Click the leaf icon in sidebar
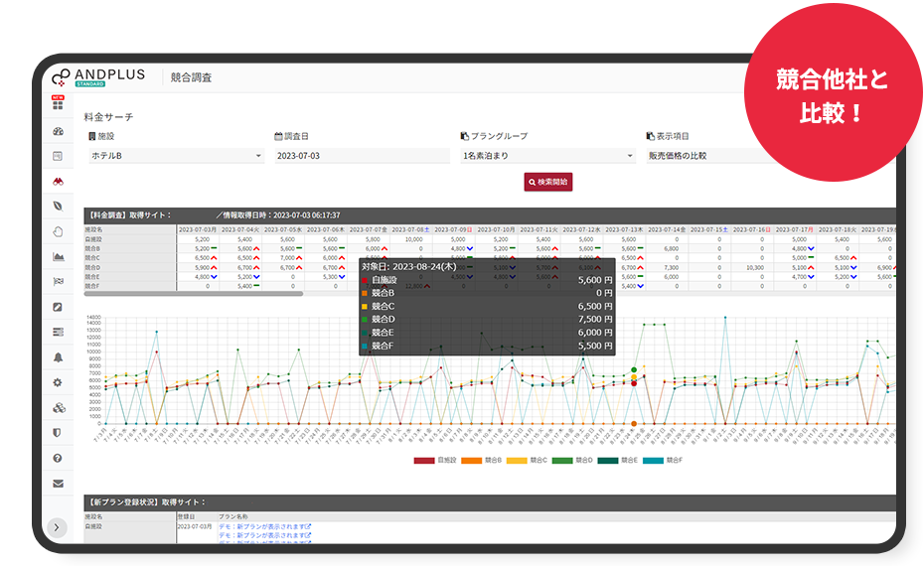 (58, 206)
